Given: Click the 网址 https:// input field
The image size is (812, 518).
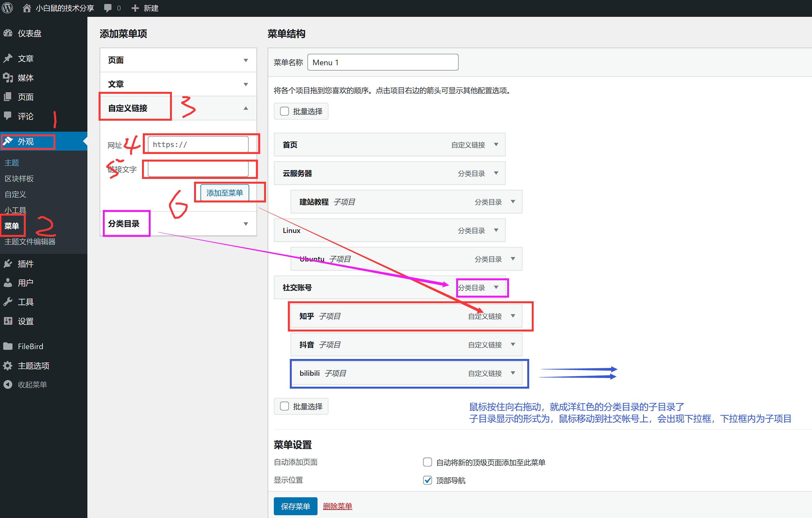Looking at the screenshot, I should click(198, 144).
